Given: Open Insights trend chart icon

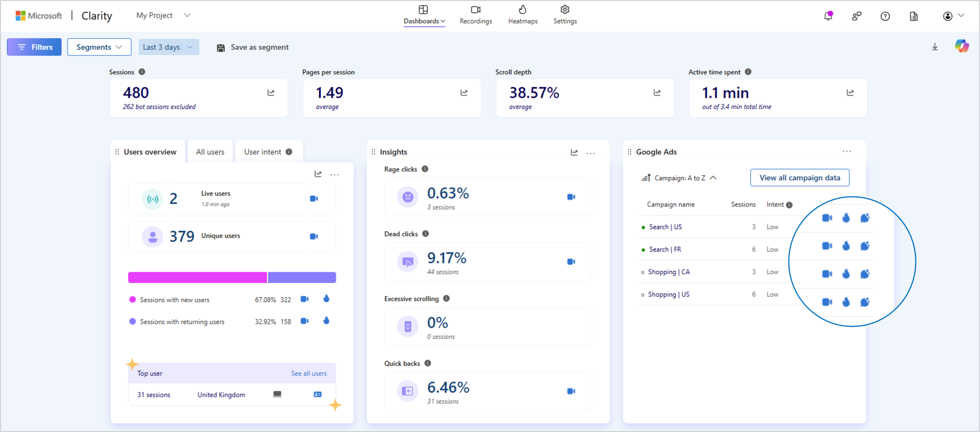Looking at the screenshot, I should [574, 153].
